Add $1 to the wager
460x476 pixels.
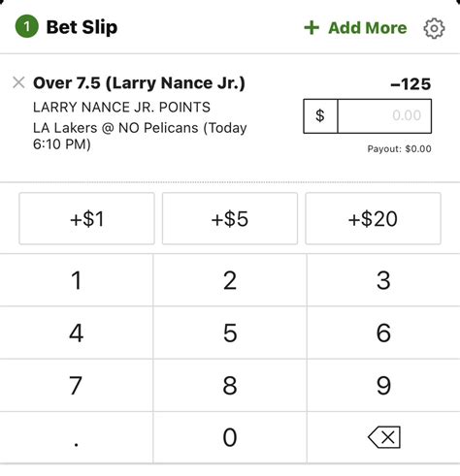(86, 218)
